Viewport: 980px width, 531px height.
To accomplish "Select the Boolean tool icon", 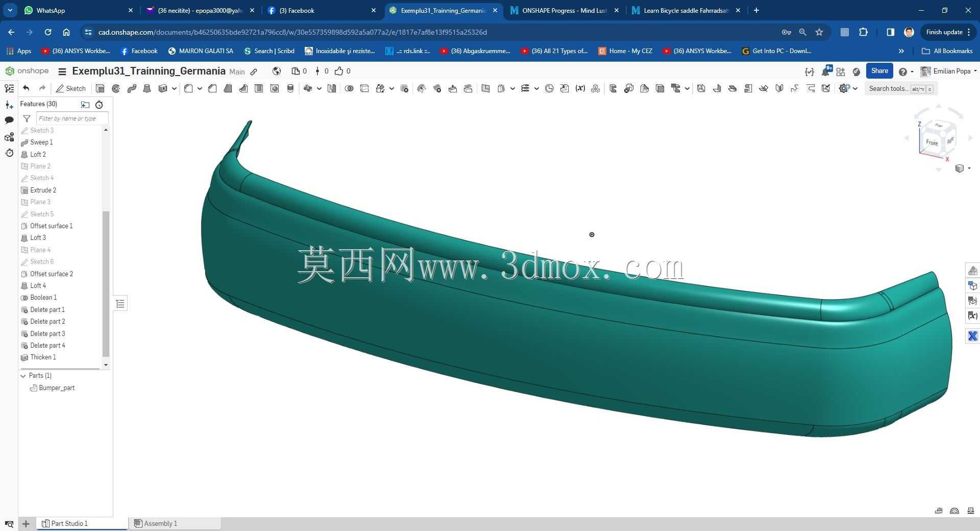I will click(349, 88).
